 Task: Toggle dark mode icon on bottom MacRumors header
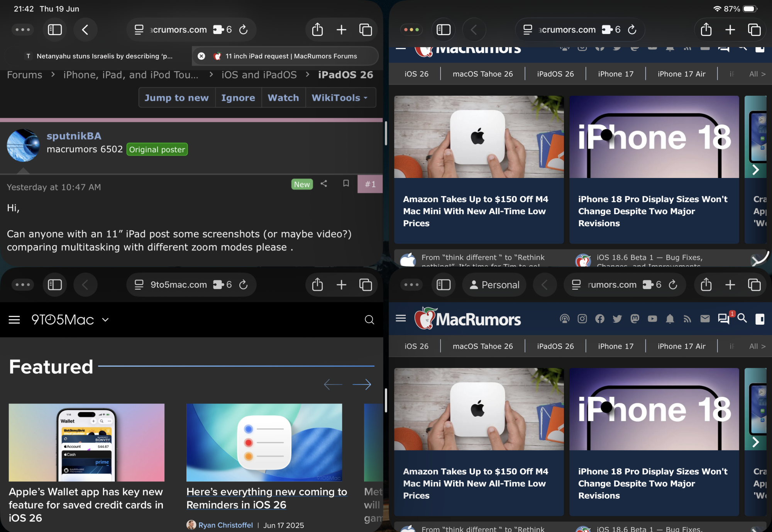[760, 319]
